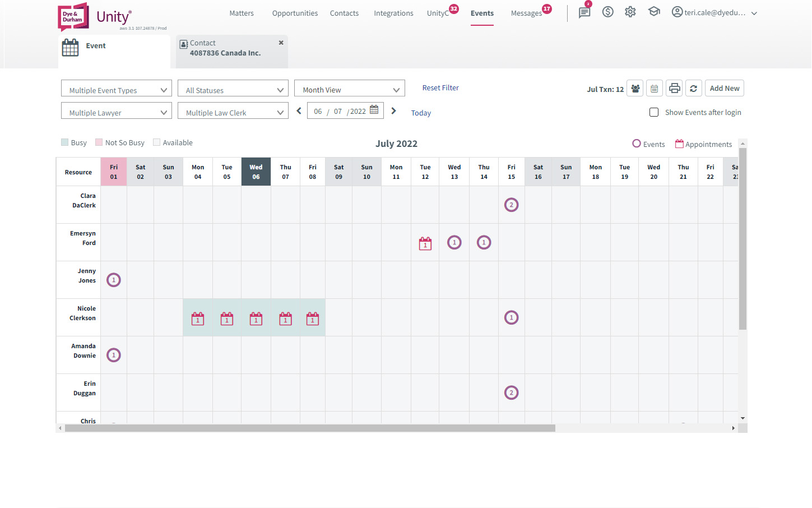Click the Reset Filter link
812x508 pixels.
click(x=440, y=87)
